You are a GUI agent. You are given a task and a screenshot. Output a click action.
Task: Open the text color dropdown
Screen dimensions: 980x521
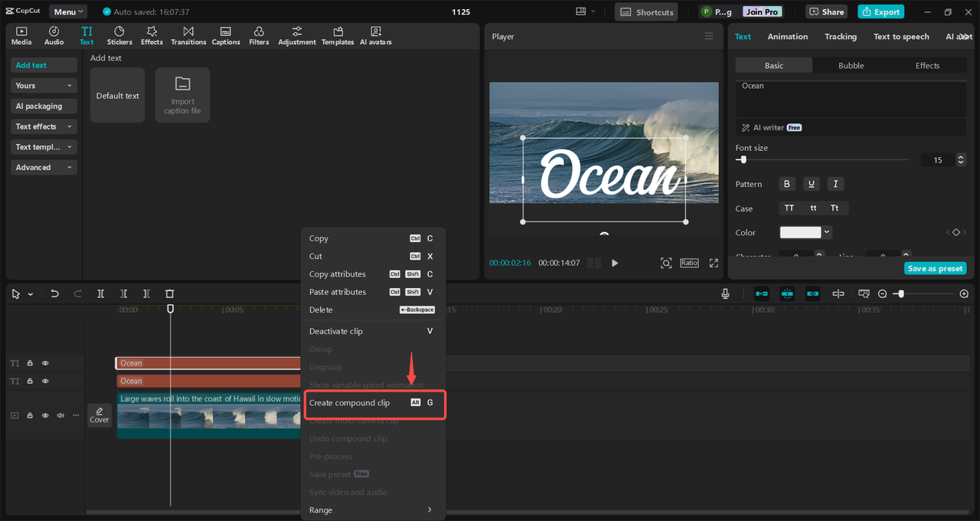tap(827, 232)
